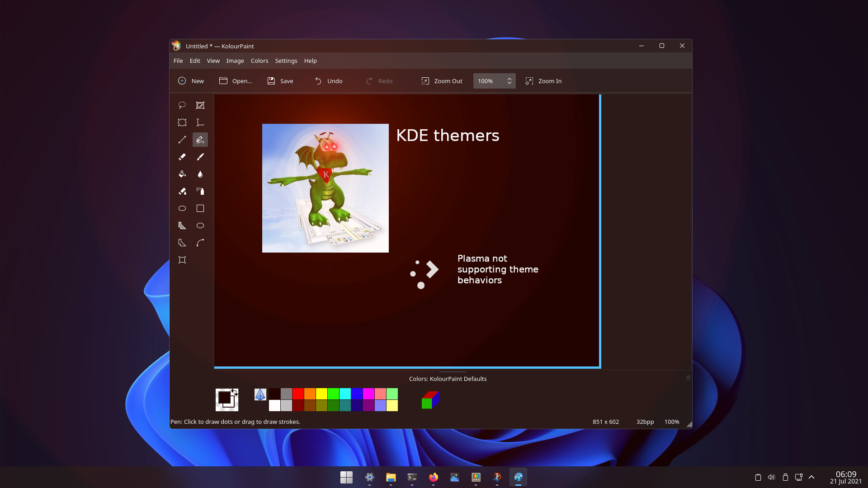The width and height of the screenshot is (868, 488).
Task: Click the '851 x 602' status bar entry
Action: pyautogui.click(x=606, y=422)
